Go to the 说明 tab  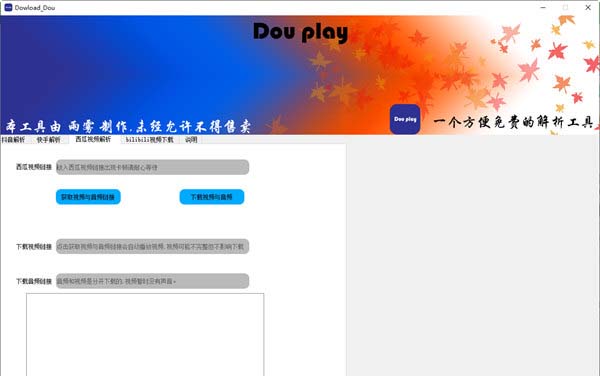191,140
